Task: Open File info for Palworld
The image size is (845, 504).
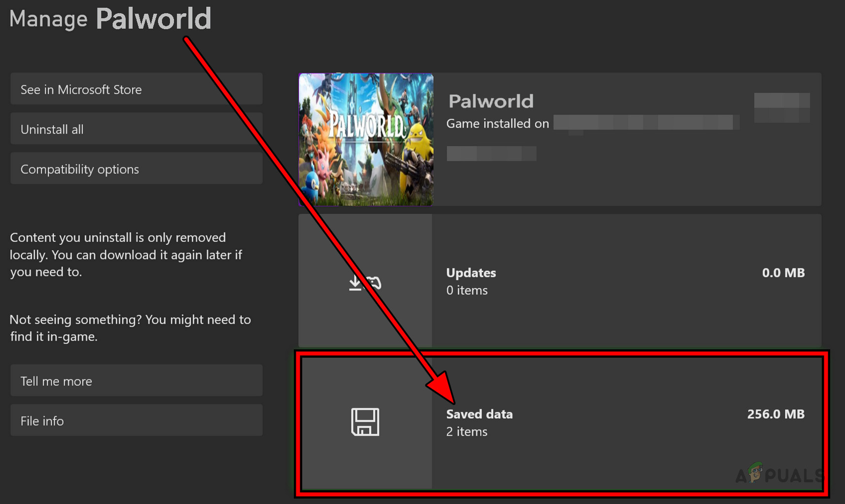Action: tap(136, 420)
